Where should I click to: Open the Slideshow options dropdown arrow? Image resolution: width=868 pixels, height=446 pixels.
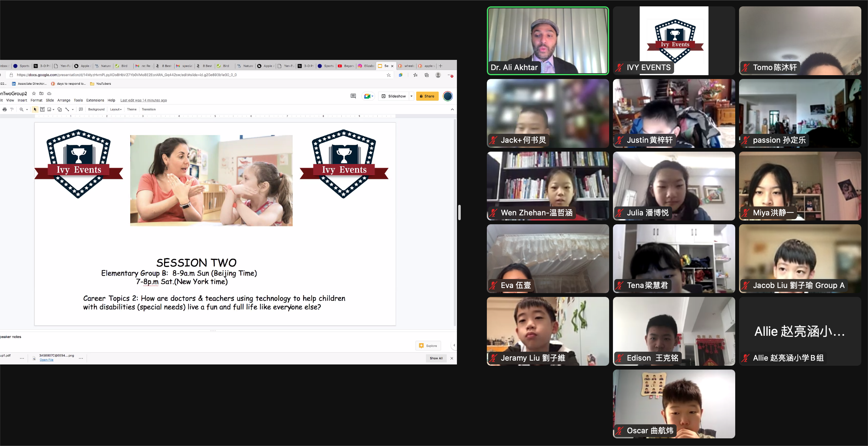coord(411,97)
